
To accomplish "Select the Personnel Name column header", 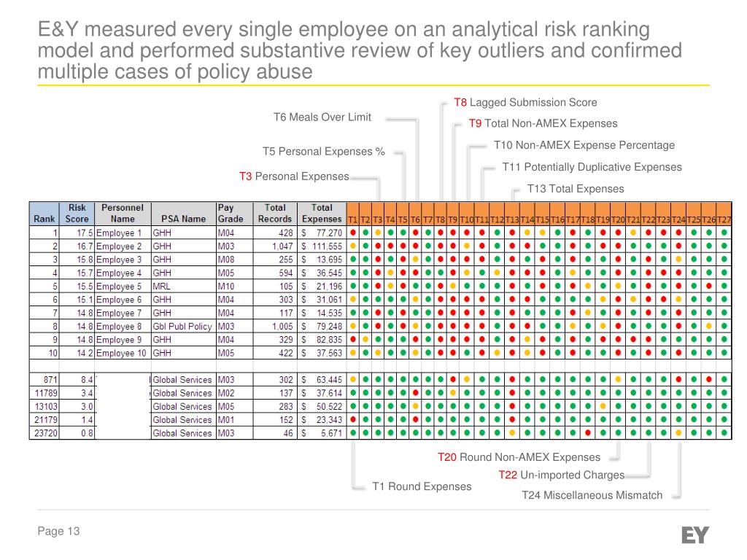I will [x=123, y=214].
